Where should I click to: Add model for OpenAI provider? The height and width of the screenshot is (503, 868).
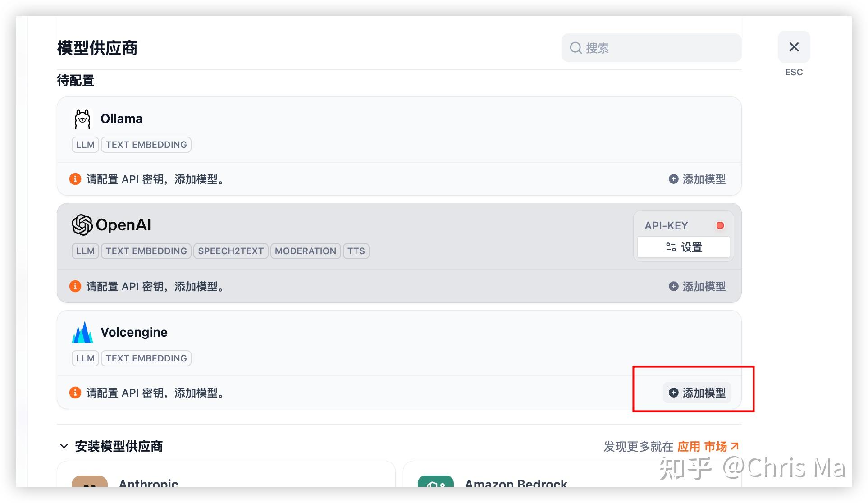(x=697, y=286)
